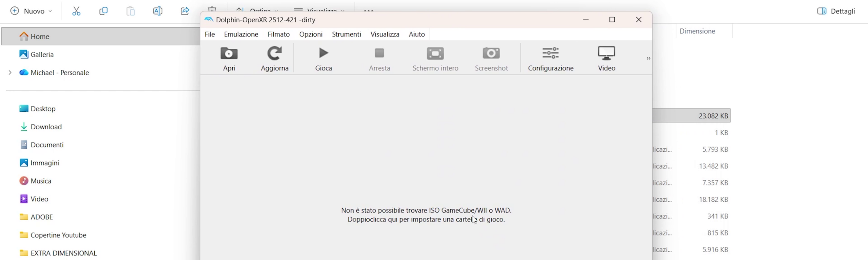Select the Download folder in sidebar

pos(46,127)
